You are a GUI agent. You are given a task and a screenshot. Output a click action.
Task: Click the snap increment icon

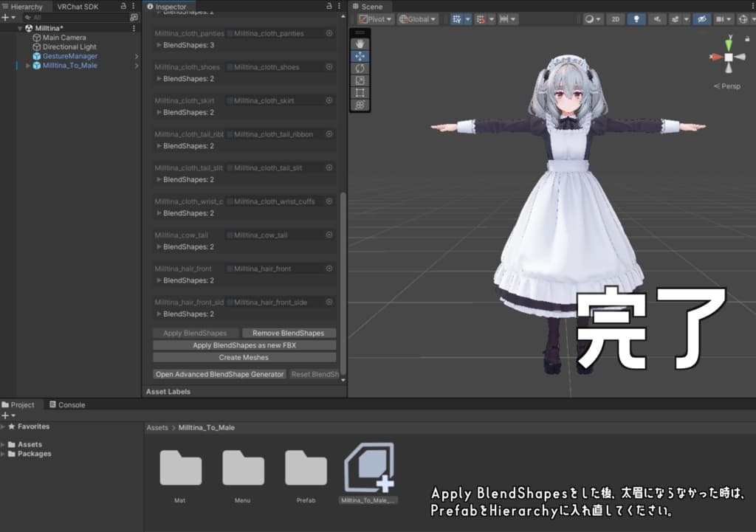coord(481,18)
